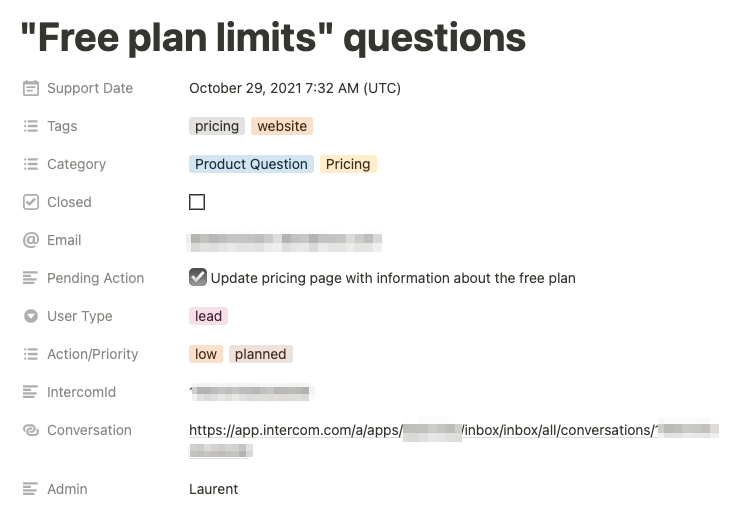Click the Email at-sign property icon

(x=30, y=240)
